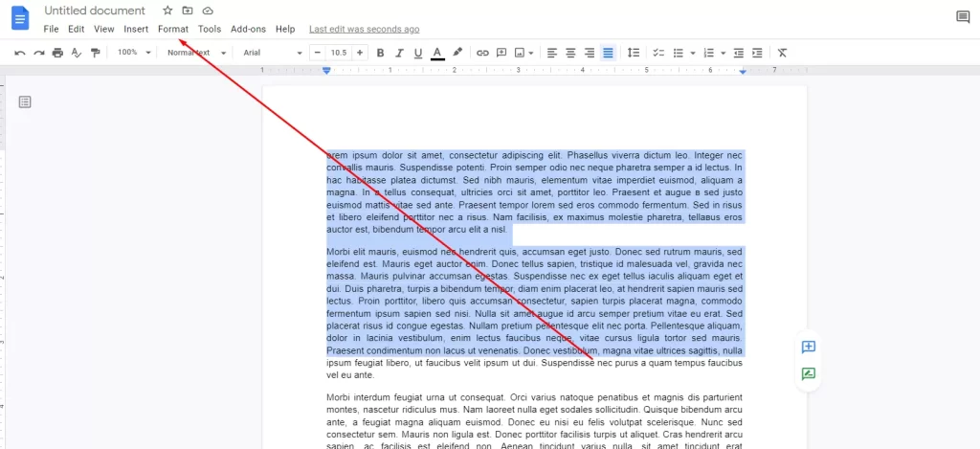Click the left indent ruler marker
This screenshot has width=980, height=449.
pyautogui.click(x=326, y=71)
